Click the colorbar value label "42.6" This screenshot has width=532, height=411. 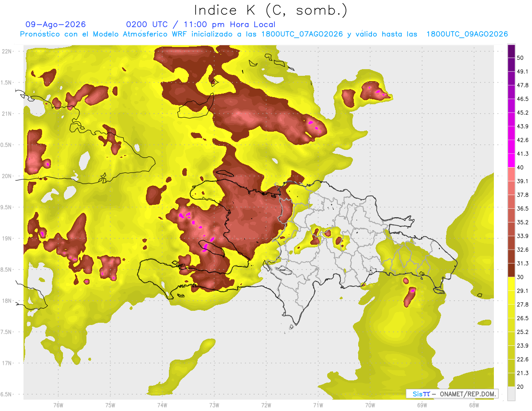point(522,140)
